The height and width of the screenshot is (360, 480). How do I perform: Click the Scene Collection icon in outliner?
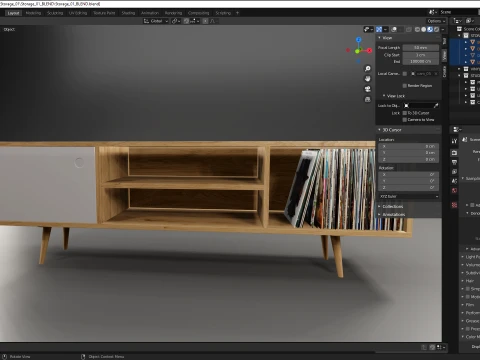(459, 29)
